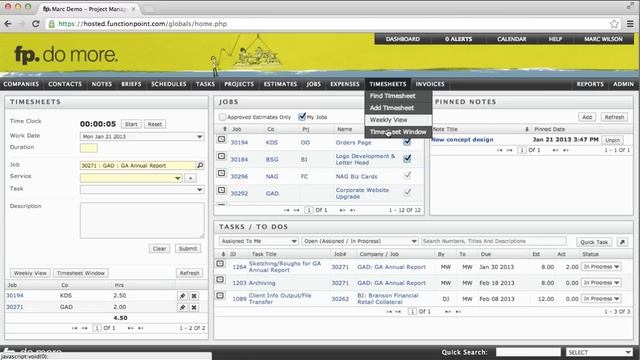
Task: Toggle checkmark for Corporate Website Upgrade row
Action: (407, 191)
